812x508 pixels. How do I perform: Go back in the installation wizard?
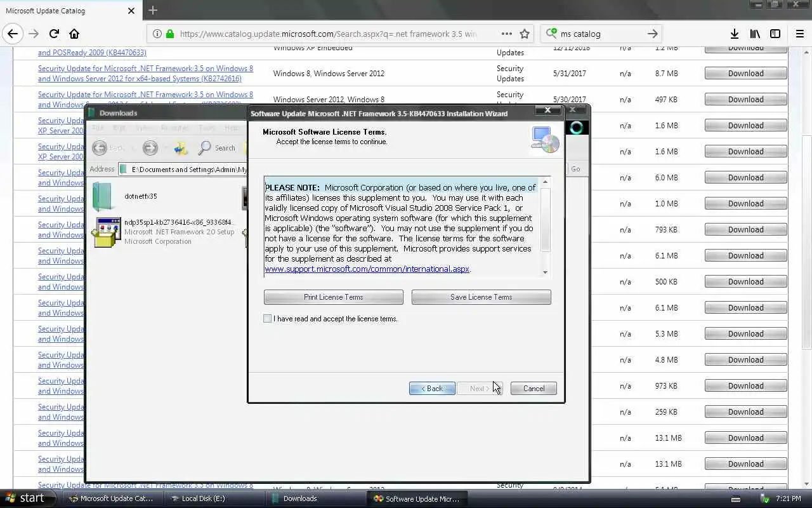pyautogui.click(x=432, y=389)
